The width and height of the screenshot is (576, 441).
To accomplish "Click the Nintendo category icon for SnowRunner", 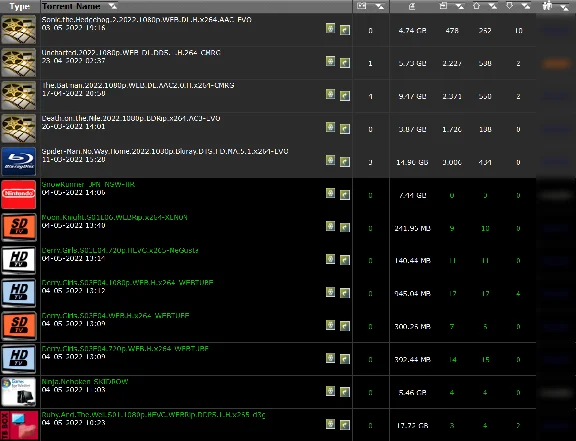I will [x=19, y=194].
